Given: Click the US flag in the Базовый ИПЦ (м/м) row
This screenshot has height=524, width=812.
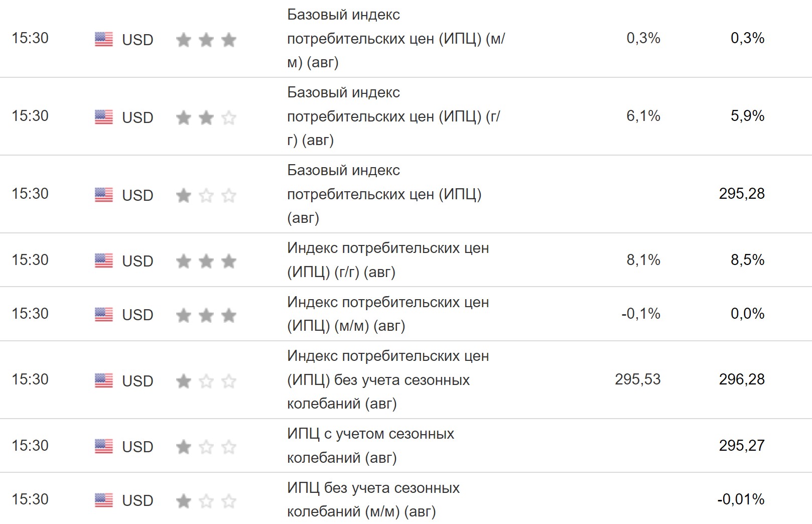Looking at the screenshot, I should (103, 39).
